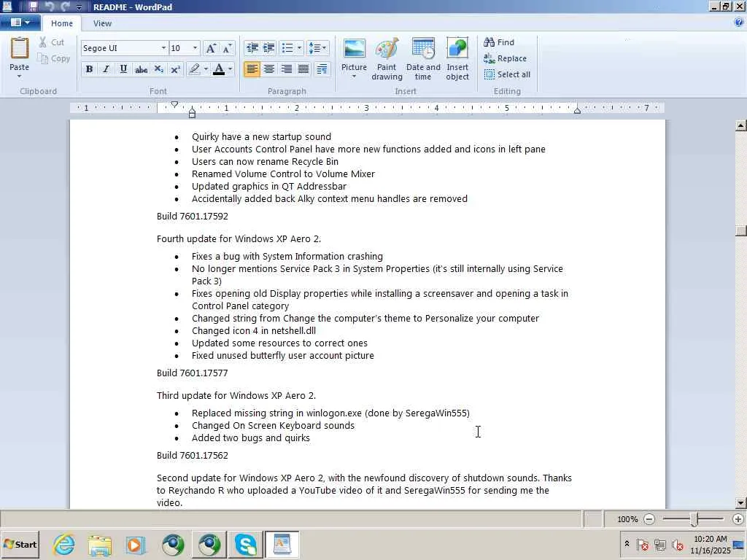Click the vertical scrollbar up arrow
The image size is (747, 560).
pyautogui.click(x=741, y=125)
